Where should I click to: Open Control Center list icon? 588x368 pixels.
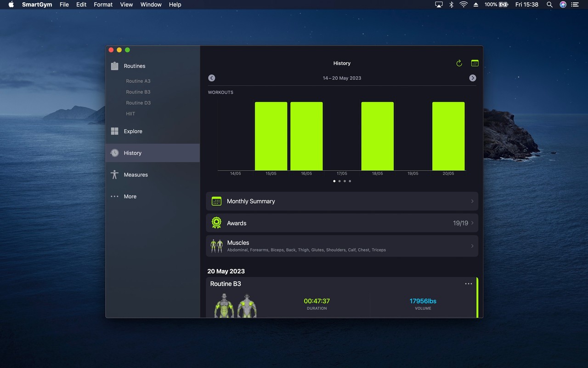576,5
